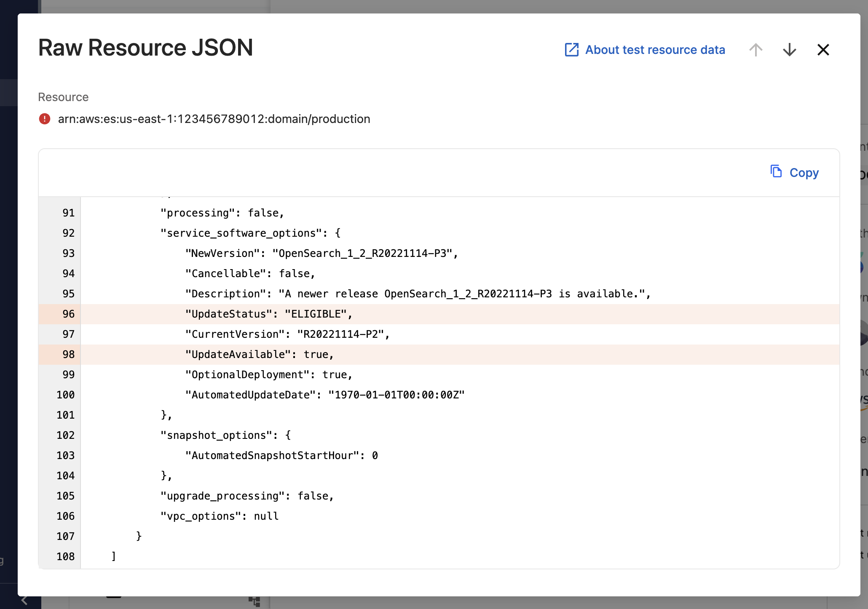868x609 pixels.
Task: Click the service_software_options opening line
Action: pyautogui.click(x=250, y=233)
